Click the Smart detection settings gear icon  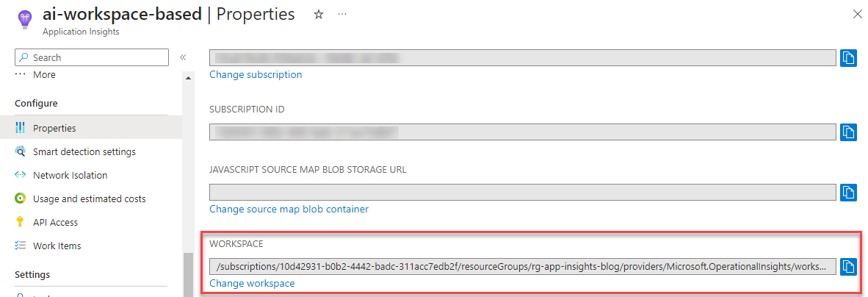pyautogui.click(x=21, y=151)
